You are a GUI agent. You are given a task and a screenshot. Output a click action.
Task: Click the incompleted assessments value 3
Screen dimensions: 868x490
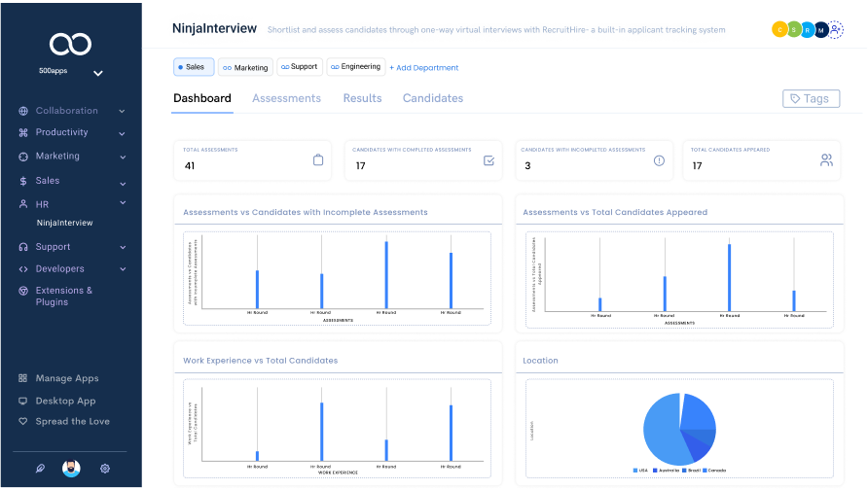tap(527, 166)
